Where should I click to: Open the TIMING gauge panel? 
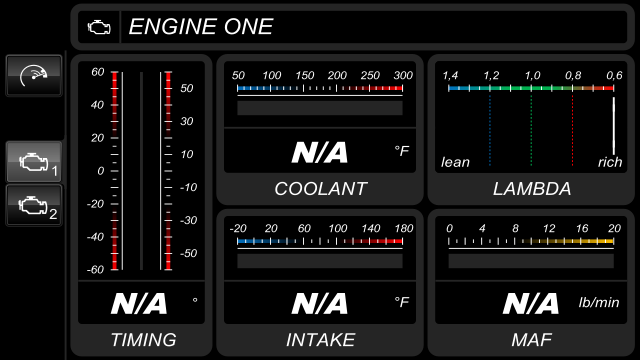pyautogui.click(x=141, y=205)
